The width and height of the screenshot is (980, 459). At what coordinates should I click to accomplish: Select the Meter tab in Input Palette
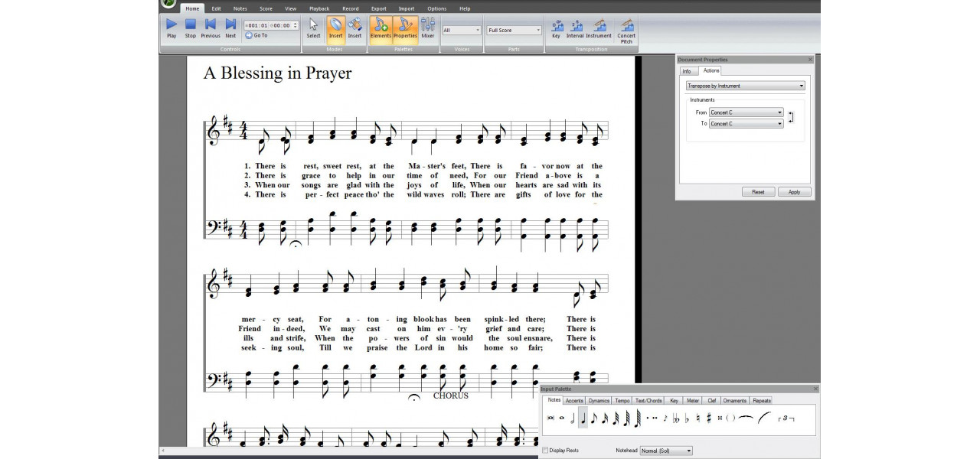point(693,400)
